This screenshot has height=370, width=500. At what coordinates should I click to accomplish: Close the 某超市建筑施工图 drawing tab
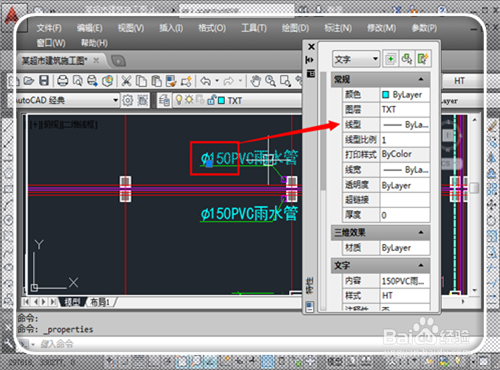96,60
